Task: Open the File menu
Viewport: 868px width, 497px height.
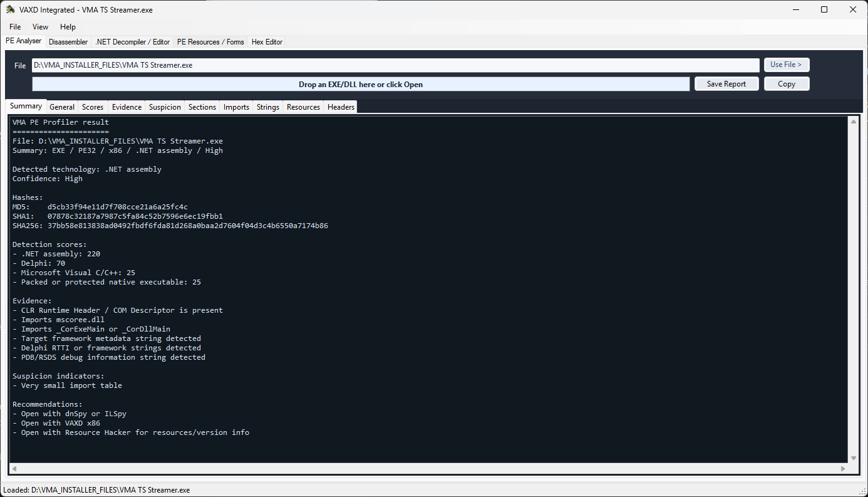Action: coord(15,27)
